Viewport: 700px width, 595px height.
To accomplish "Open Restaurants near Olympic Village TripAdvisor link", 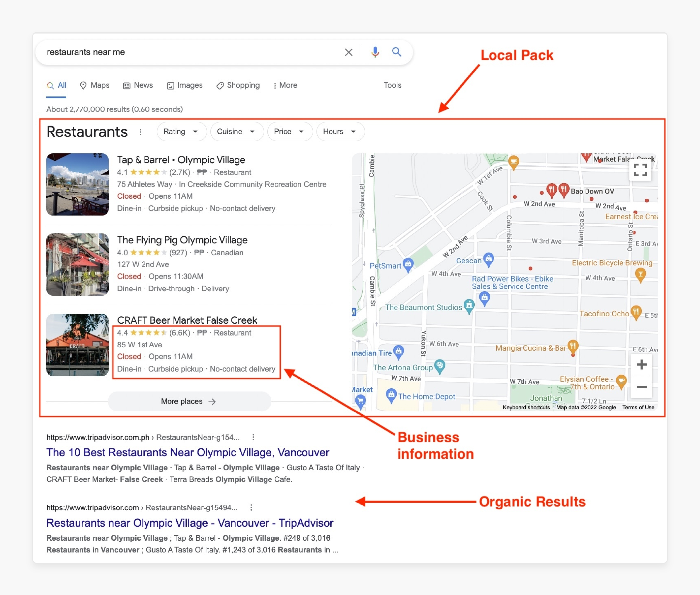I will (x=190, y=523).
